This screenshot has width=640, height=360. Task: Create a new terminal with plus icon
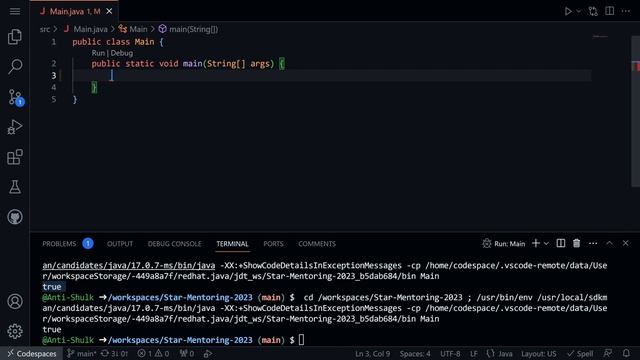[x=536, y=243]
